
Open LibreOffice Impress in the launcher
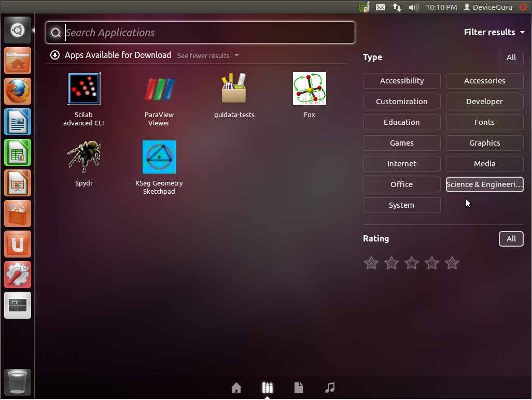(18, 183)
